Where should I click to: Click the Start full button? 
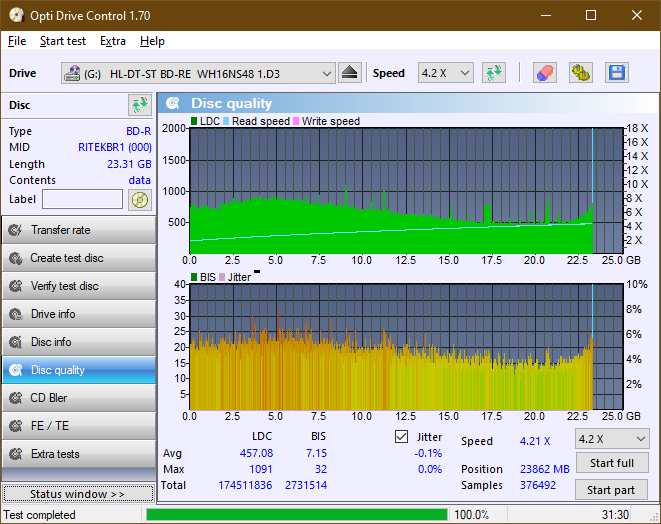[612, 463]
